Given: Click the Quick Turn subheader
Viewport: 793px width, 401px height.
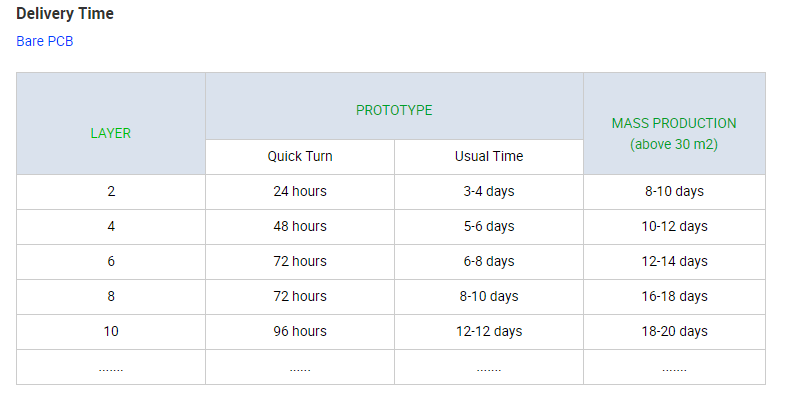Looking at the screenshot, I should coord(300,157).
